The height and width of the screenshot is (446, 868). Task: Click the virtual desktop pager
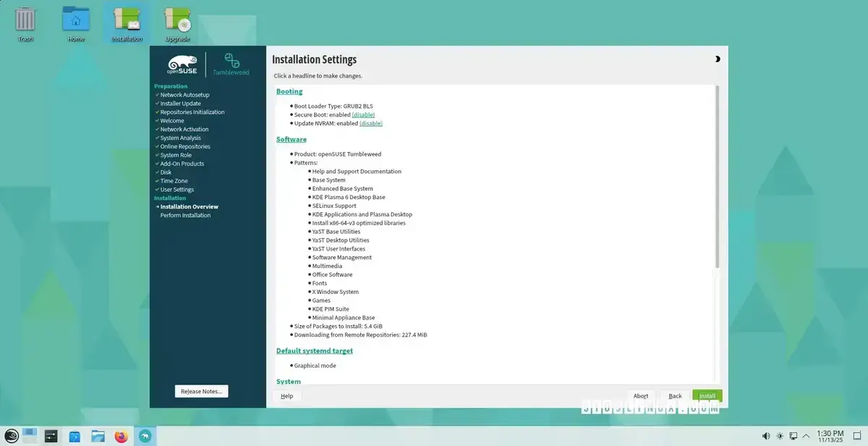[29, 436]
